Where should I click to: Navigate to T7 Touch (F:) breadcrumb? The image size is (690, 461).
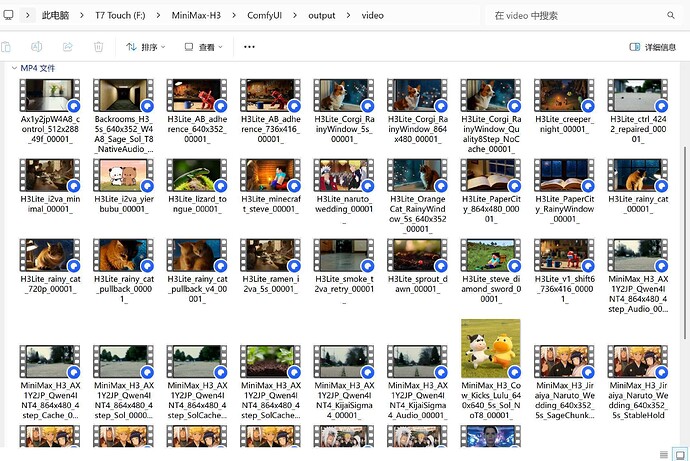pos(120,15)
